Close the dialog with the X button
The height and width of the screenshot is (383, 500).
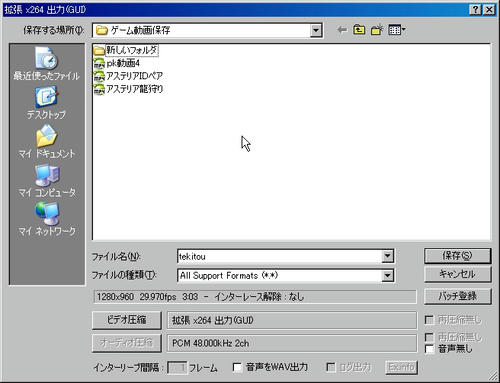(489, 10)
